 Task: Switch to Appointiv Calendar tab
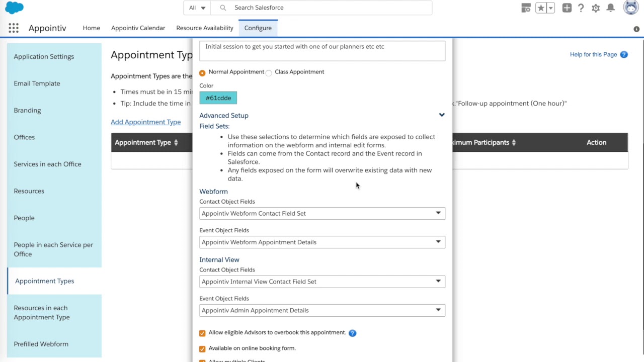tap(138, 28)
